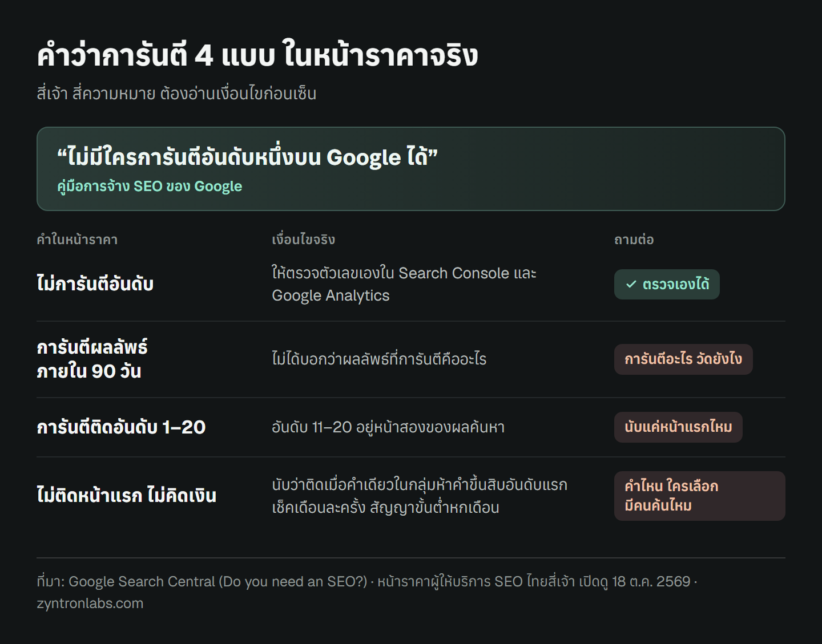This screenshot has width=822, height=644.
Task: Select the ตรวจเองได้ badge
Action: point(667,284)
